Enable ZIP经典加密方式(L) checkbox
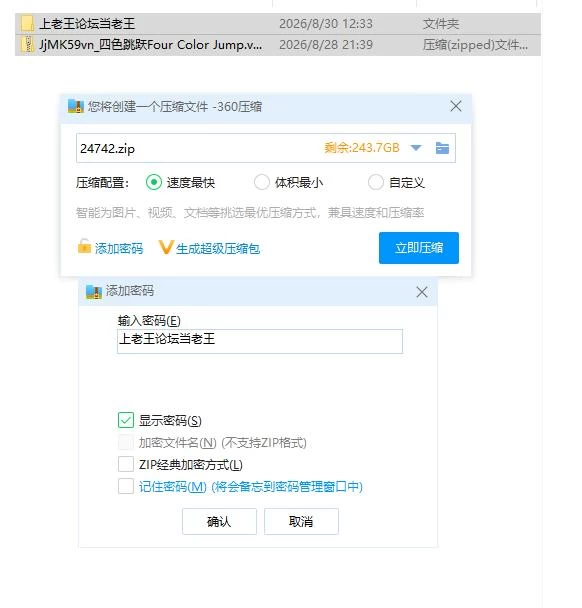The width and height of the screenshot is (582, 608). tap(126, 464)
